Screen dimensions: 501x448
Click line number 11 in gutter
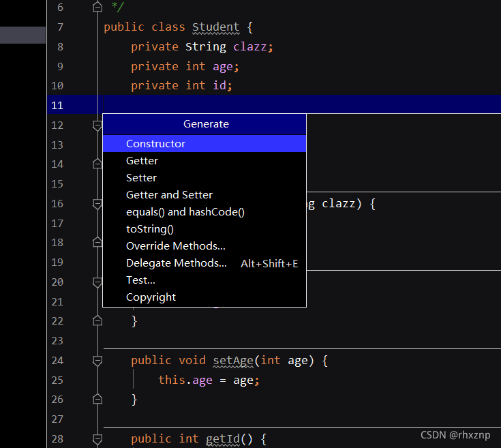tap(57, 106)
